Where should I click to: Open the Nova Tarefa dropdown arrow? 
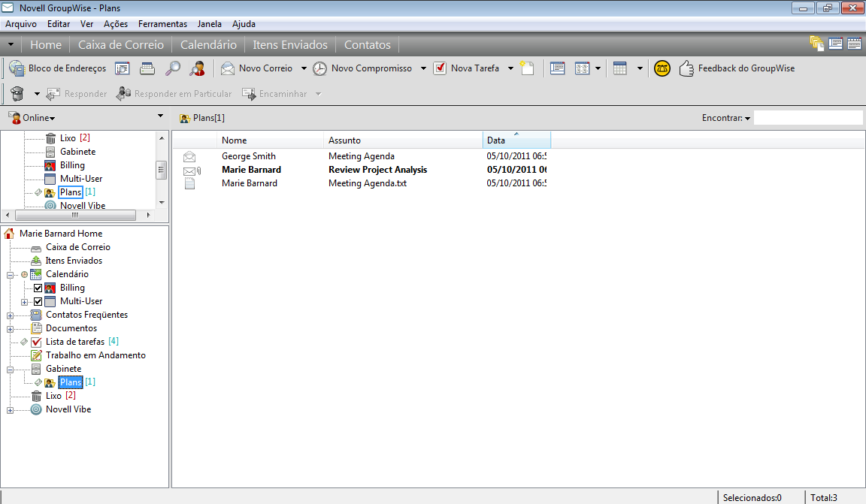tap(510, 68)
